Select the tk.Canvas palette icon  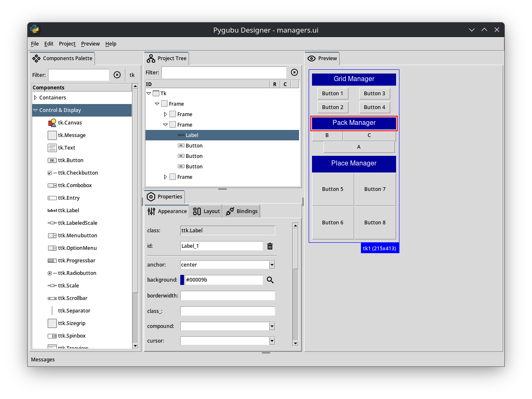(x=52, y=123)
